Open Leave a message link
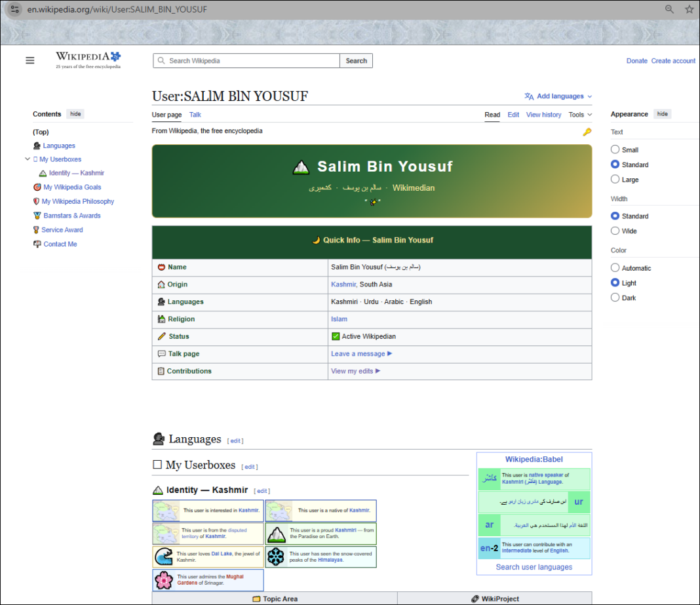This screenshot has width=700, height=605. [361, 353]
